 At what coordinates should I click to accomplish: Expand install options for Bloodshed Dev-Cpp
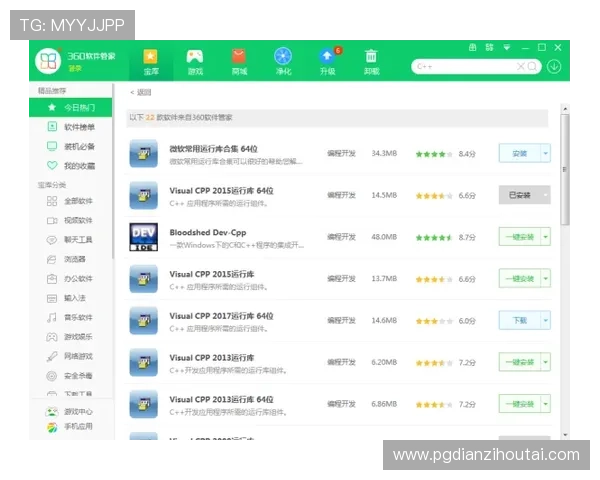[x=546, y=237]
